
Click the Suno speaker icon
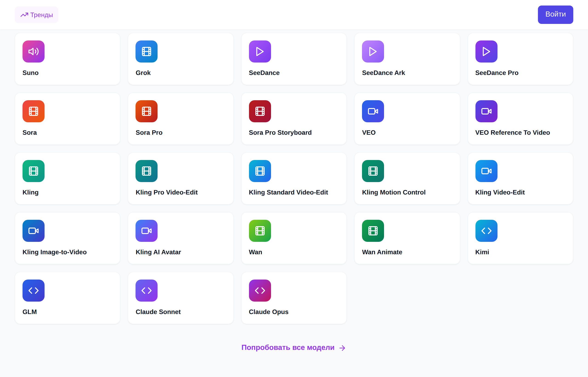point(34,51)
